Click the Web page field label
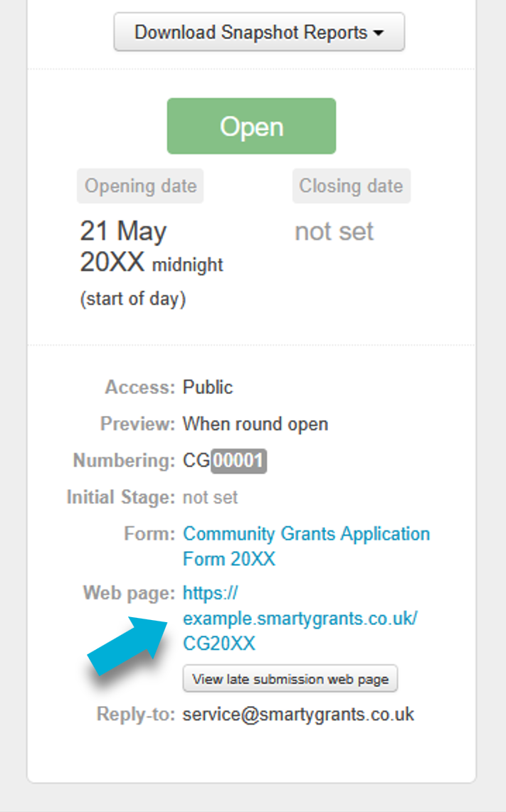 128,593
